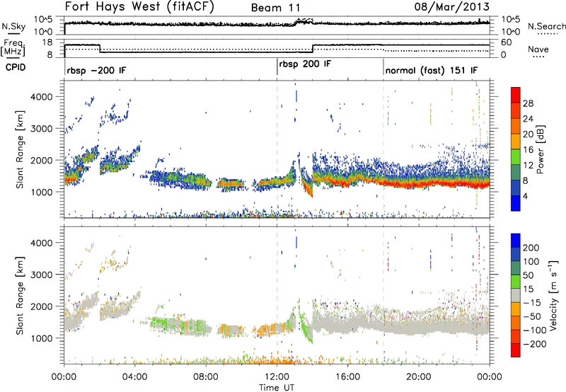Image resolution: width=566 pixels, height=392 pixels.
Task: Click the CPID marker line beside 'rbsp 200 IF'
Action: (277, 66)
